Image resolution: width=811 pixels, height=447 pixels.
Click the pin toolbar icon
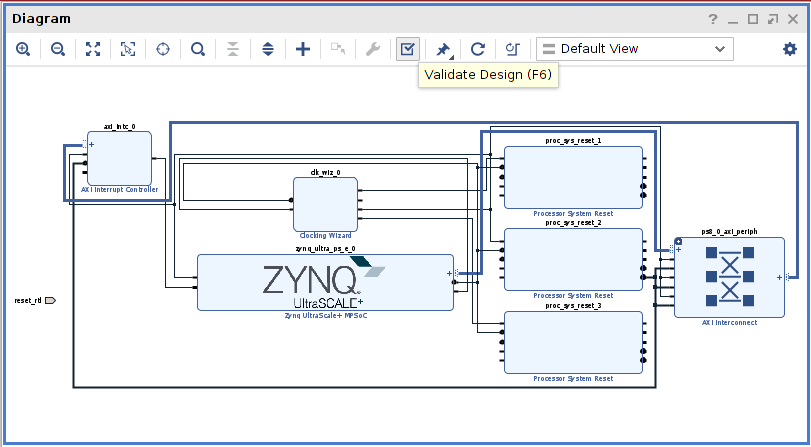point(443,49)
